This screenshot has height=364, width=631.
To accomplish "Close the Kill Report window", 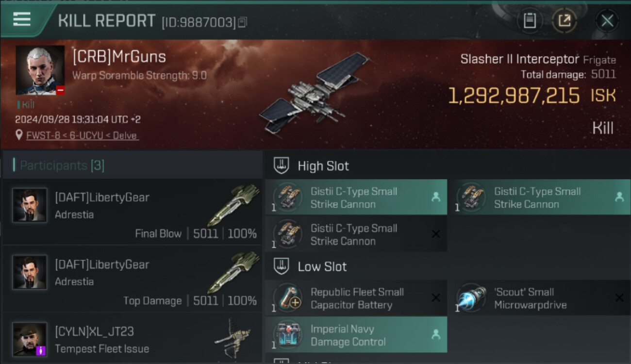I will point(607,20).
